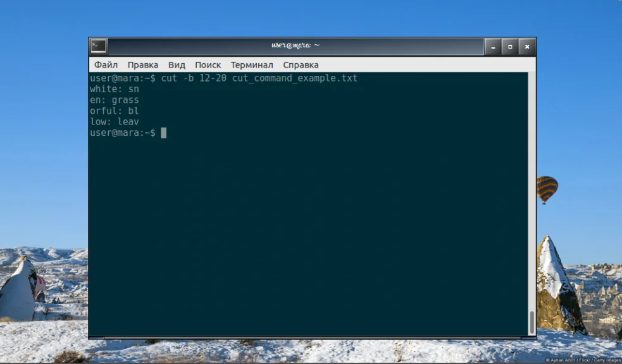Screen dimensions: 622x364
Task: Click the output line "low: leav"
Action: coord(115,121)
